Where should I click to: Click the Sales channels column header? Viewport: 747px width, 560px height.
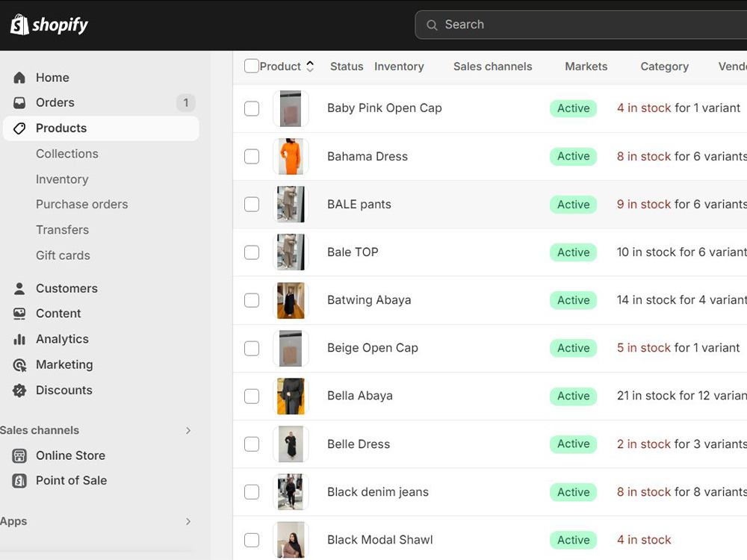[492, 66]
